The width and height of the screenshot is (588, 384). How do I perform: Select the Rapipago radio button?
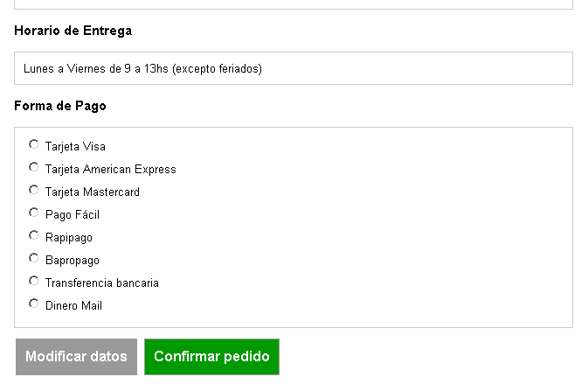(x=34, y=235)
